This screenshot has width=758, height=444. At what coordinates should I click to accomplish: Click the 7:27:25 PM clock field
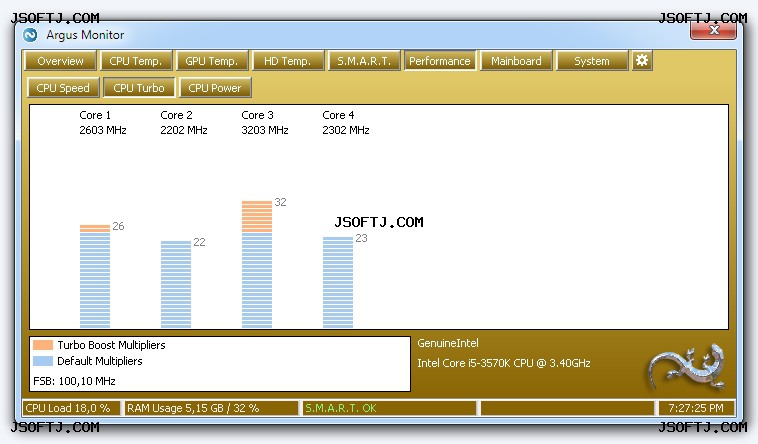pyautogui.click(x=696, y=408)
